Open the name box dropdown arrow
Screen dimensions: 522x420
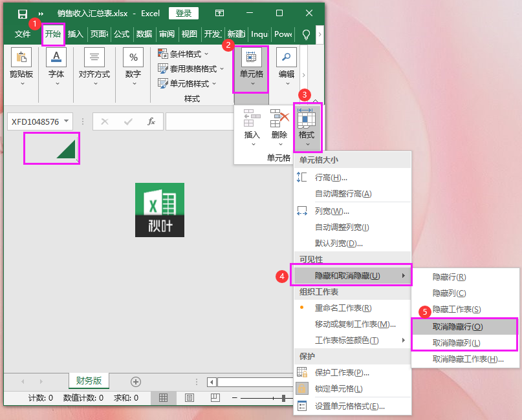[x=67, y=121]
